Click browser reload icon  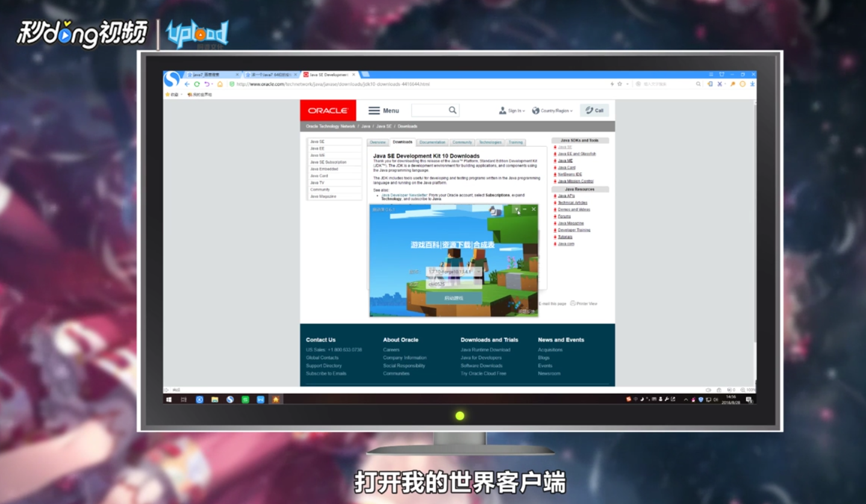[197, 84]
